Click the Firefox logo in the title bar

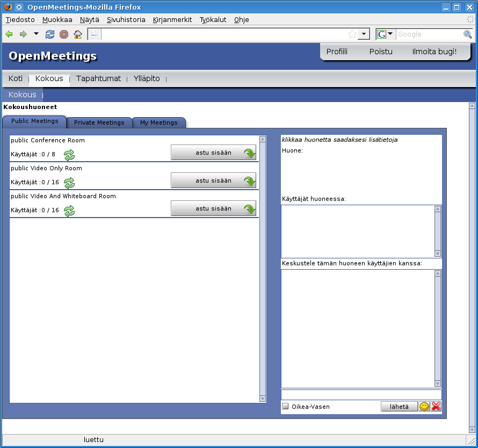pyautogui.click(x=8, y=6)
